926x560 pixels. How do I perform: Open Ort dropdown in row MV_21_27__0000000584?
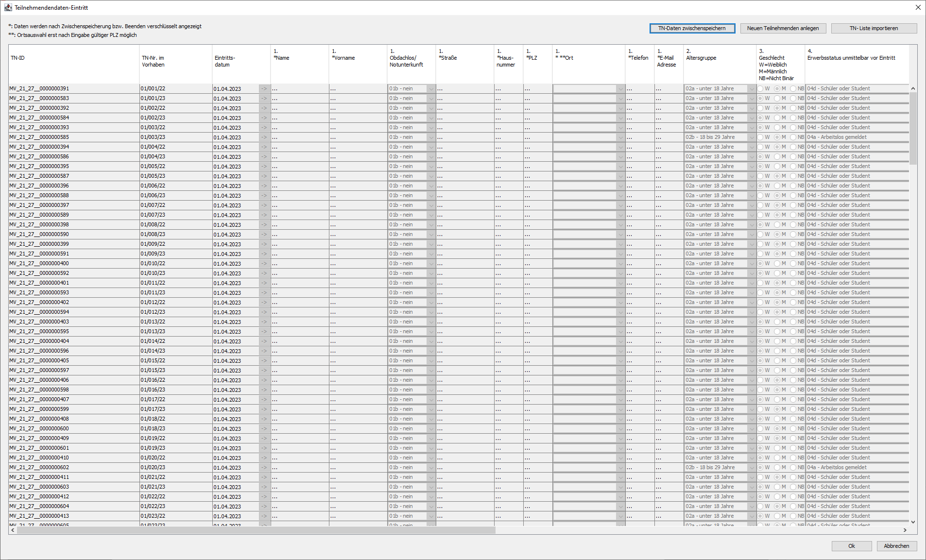pyautogui.click(x=620, y=118)
